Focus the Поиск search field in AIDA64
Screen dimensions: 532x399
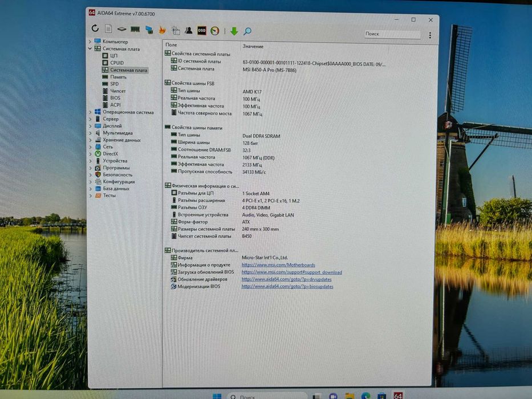tap(392, 34)
